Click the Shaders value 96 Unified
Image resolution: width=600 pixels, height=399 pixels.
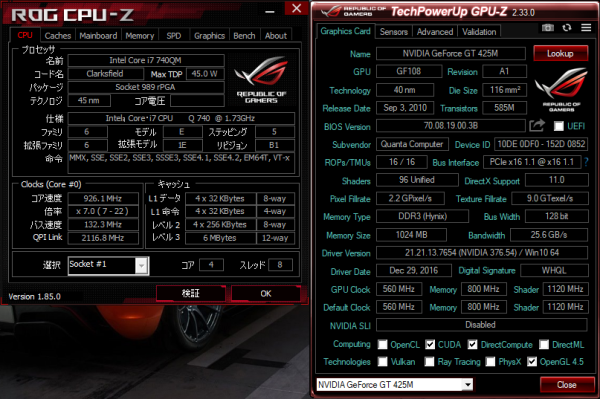point(417,180)
